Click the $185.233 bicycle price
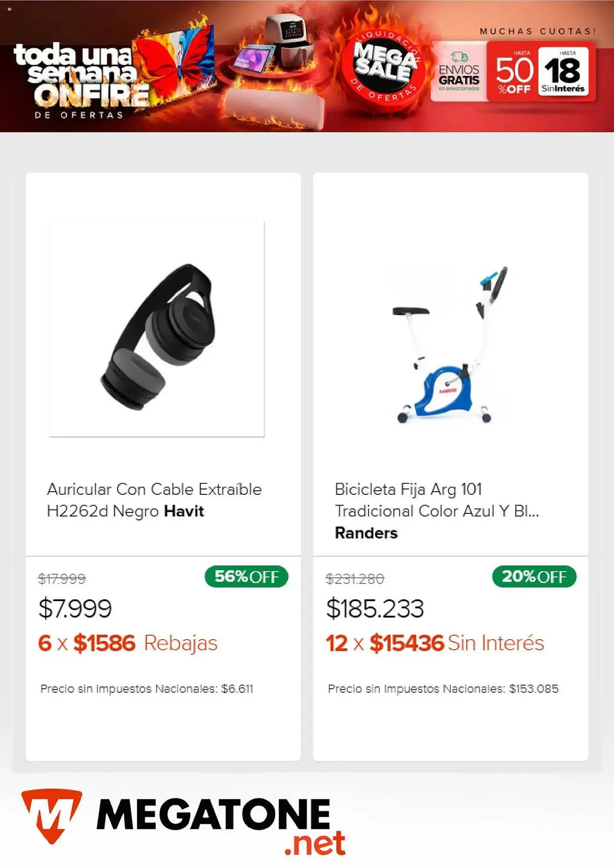The image size is (614, 868). [x=375, y=608]
